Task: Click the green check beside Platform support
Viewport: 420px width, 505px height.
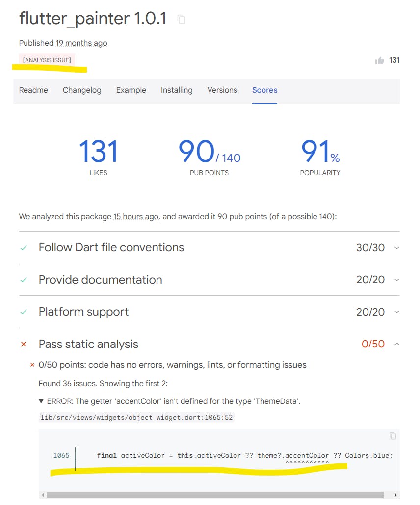Action: [x=23, y=312]
